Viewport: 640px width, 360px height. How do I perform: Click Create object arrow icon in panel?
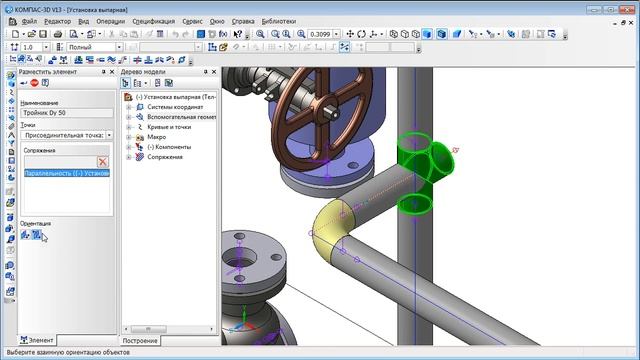click(x=24, y=83)
